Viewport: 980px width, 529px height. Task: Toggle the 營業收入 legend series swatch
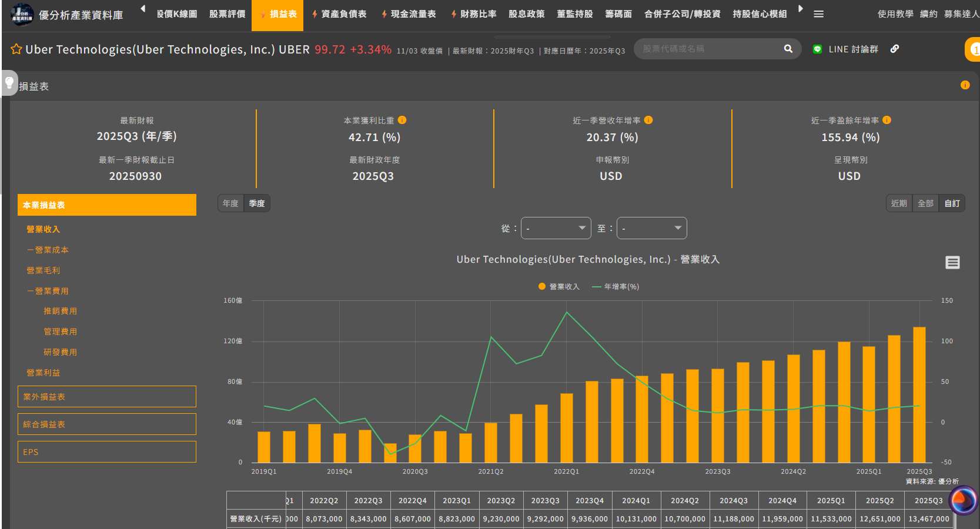(542, 287)
